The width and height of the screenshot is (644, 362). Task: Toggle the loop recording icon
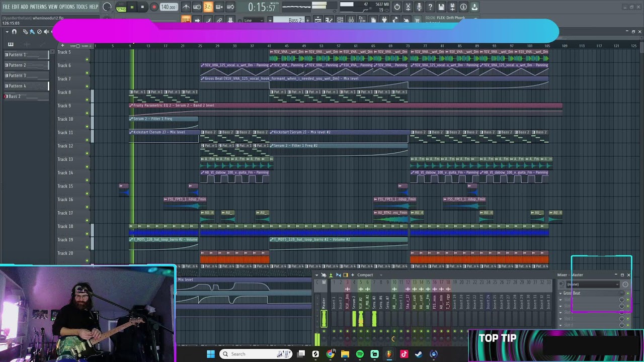tap(230, 7)
